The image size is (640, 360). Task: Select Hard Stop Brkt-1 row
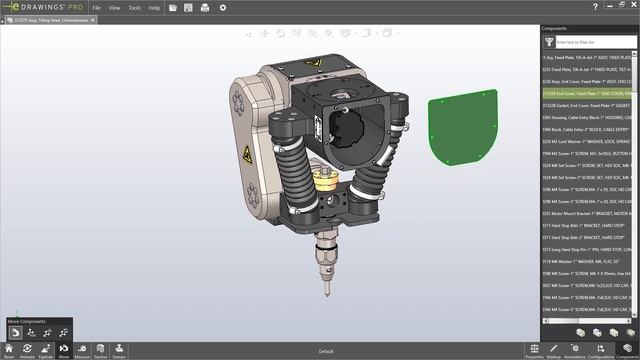coord(587,225)
